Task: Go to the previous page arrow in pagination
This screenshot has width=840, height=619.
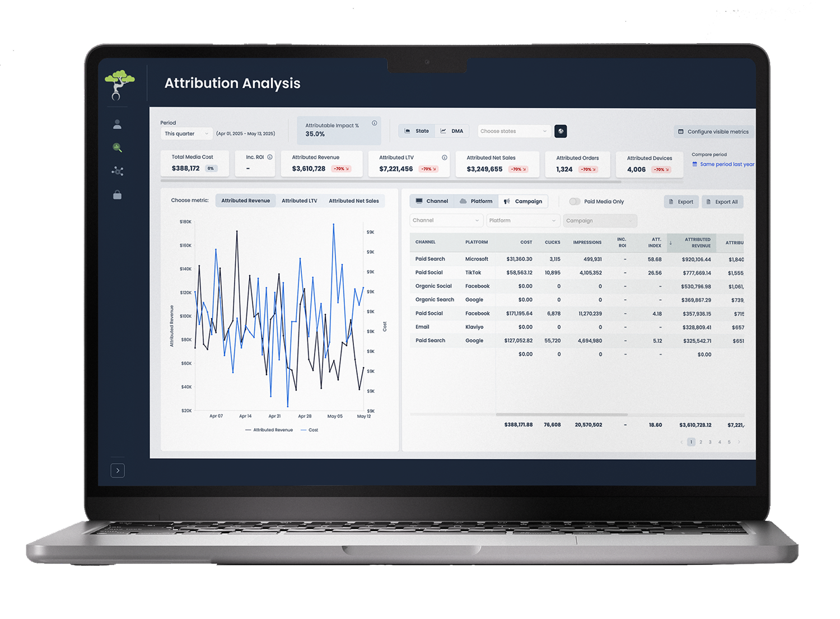Action: click(x=682, y=442)
